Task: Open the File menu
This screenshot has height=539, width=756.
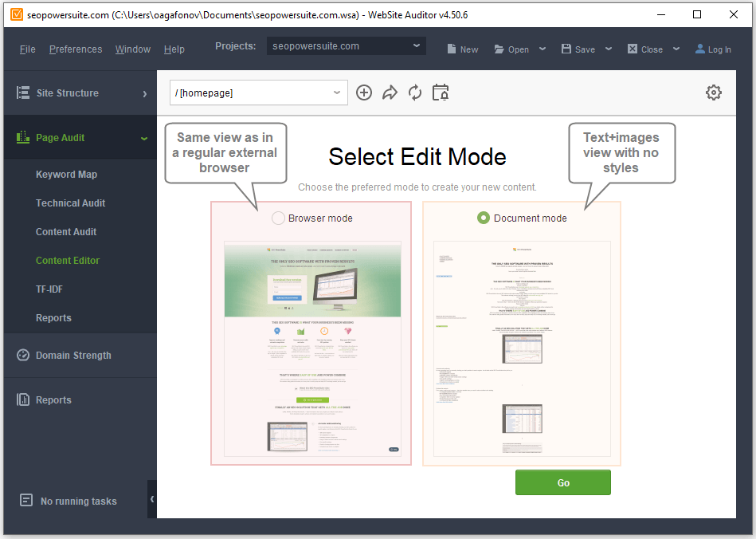Action: [x=27, y=49]
